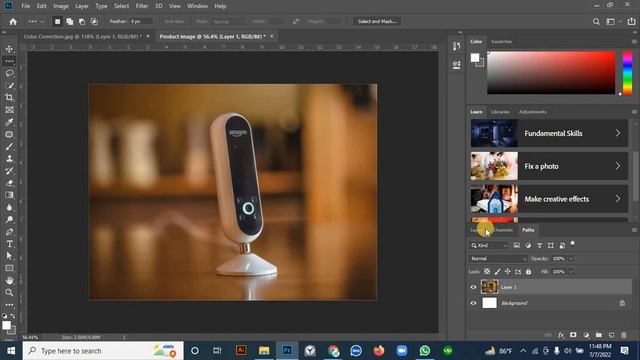This screenshot has height=360, width=640.
Task: Open the Image menu
Action: coord(61,6)
